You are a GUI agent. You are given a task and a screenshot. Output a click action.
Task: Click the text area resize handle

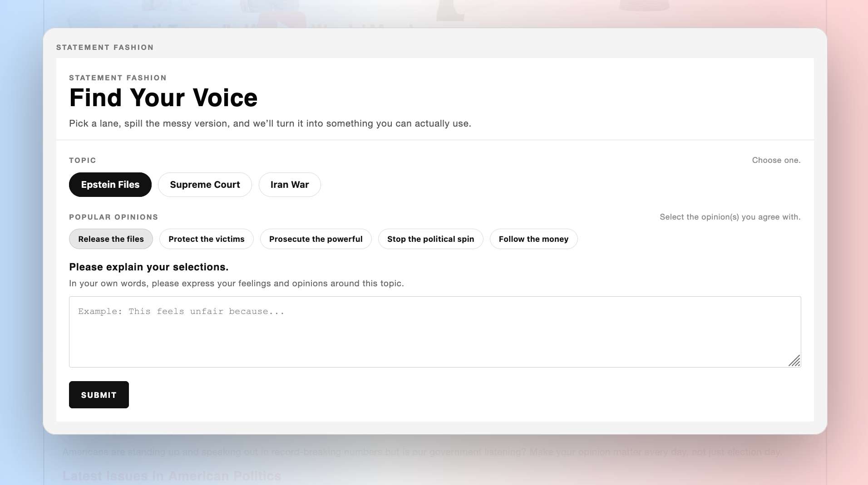[x=794, y=361]
